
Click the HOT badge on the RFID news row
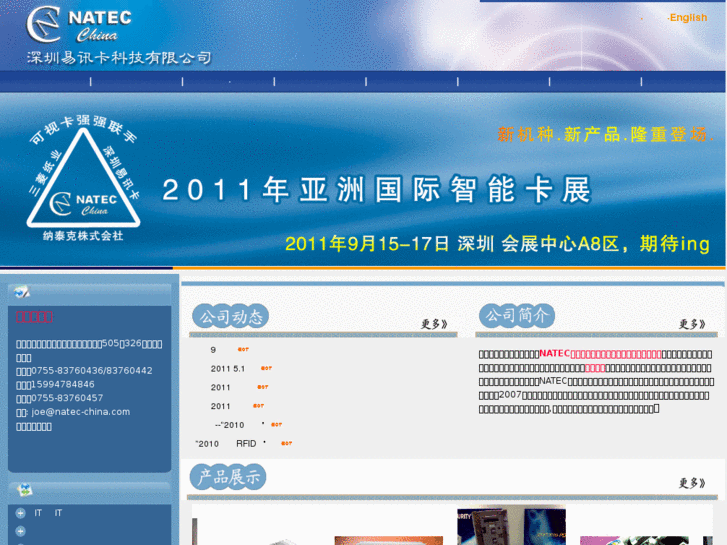tap(287, 443)
